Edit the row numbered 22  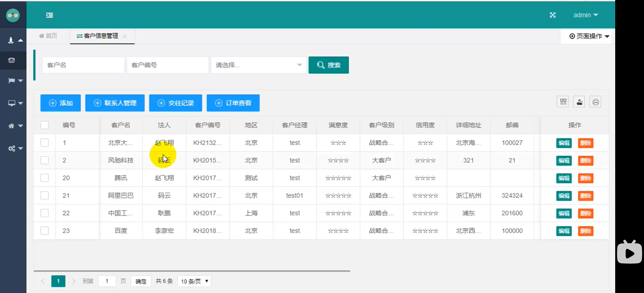pos(564,214)
